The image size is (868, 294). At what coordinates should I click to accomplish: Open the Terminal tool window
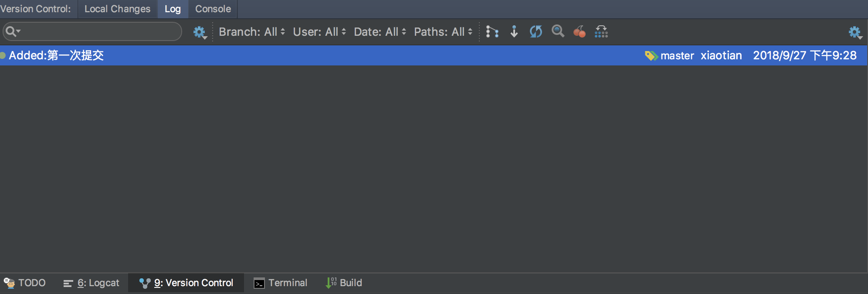coord(281,283)
